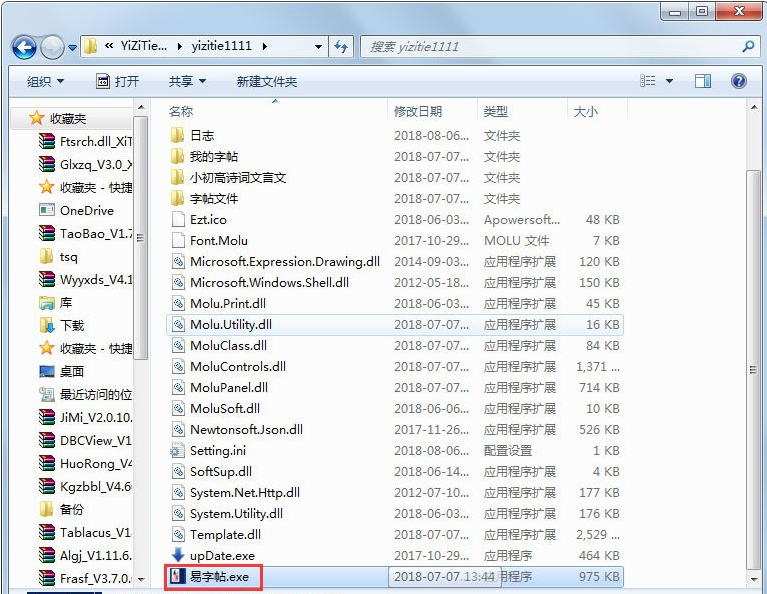
Task: Click navigation pane scrollbar up arrow
Action: pyautogui.click(x=141, y=108)
